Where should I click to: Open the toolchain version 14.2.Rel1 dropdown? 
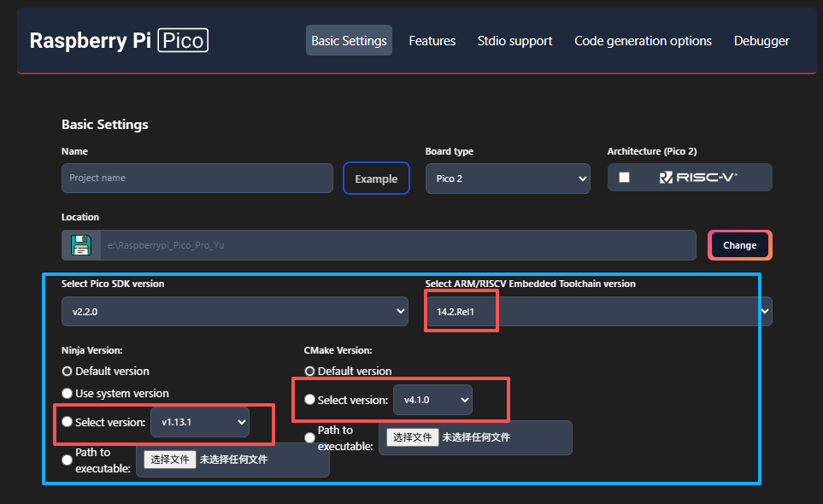[598, 312]
